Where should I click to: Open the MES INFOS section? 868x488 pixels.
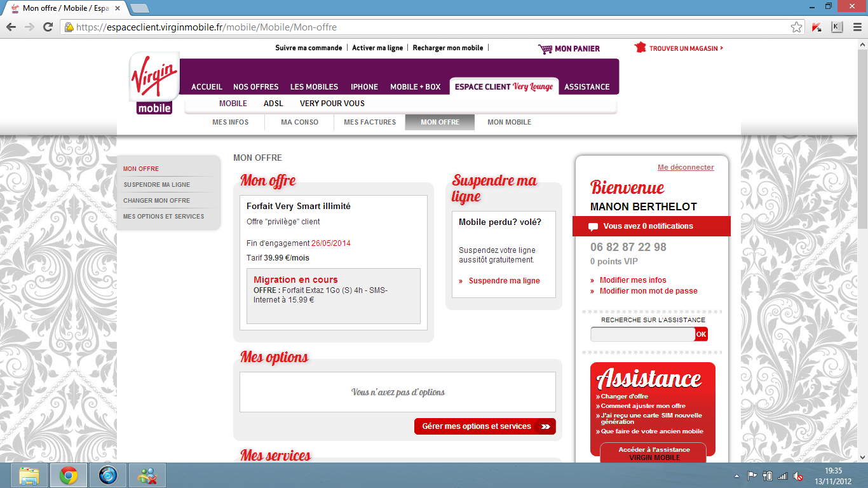click(x=231, y=122)
